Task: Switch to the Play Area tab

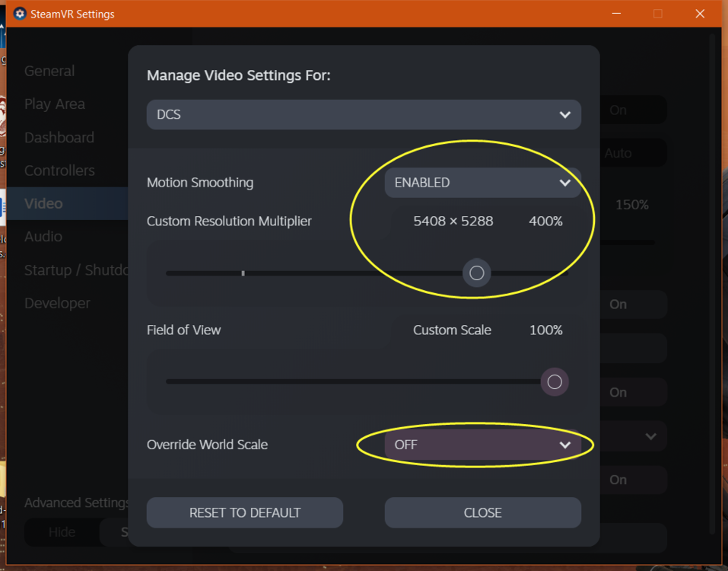Action: tap(55, 104)
